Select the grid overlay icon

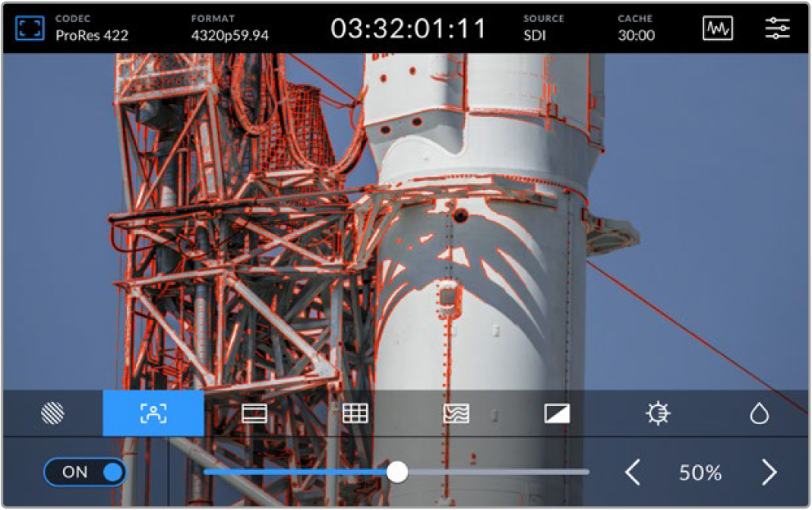[355, 413]
